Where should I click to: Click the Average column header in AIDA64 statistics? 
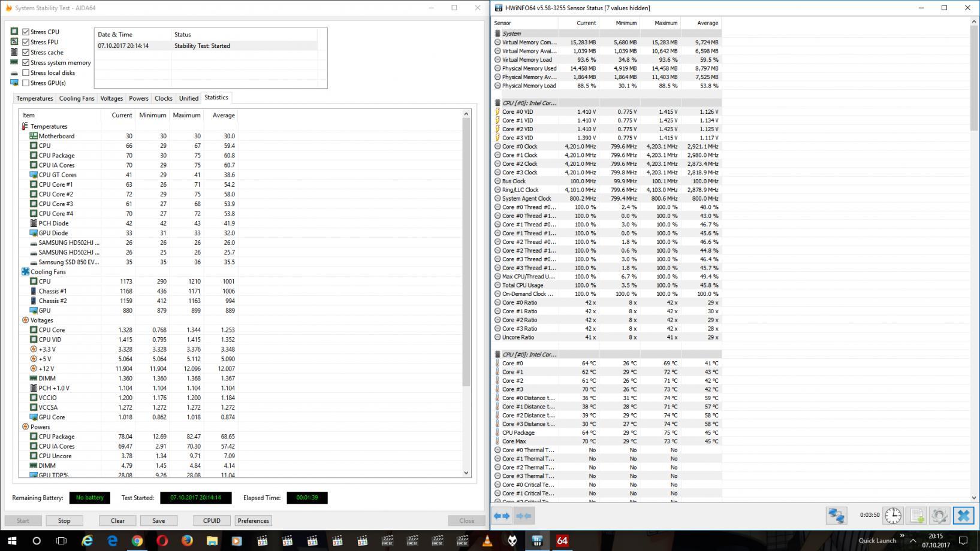click(x=221, y=115)
